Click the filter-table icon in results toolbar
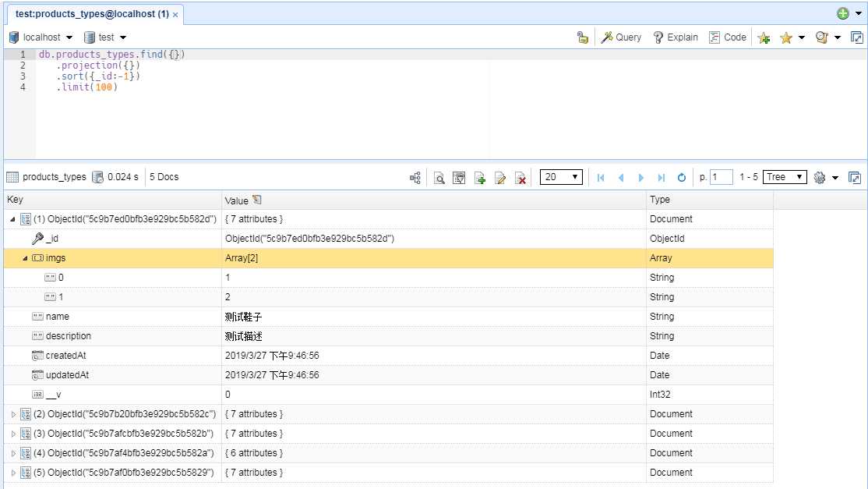This screenshot has height=489, width=868. click(459, 178)
